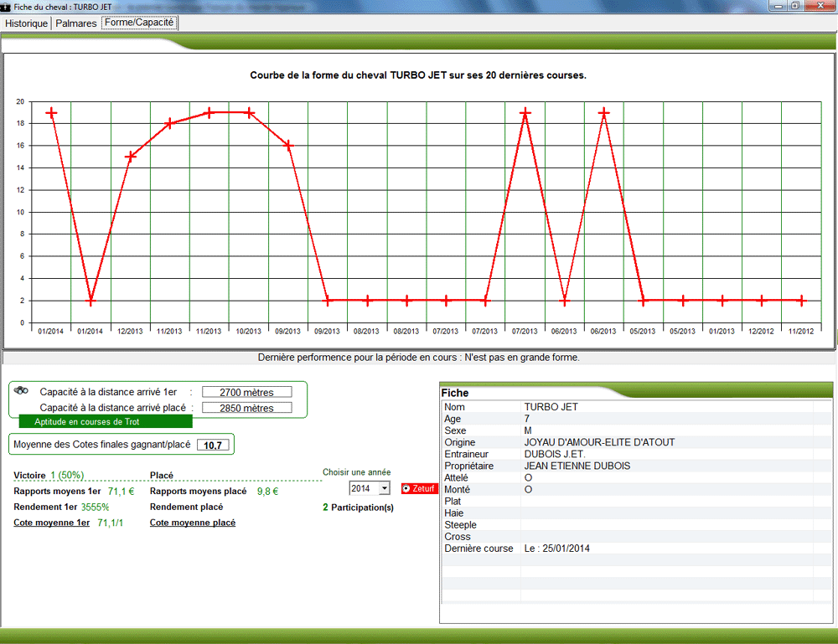Open the Cote moyenne 1er link
Viewport: 838px width, 644px height.
[x=51, y=523]
